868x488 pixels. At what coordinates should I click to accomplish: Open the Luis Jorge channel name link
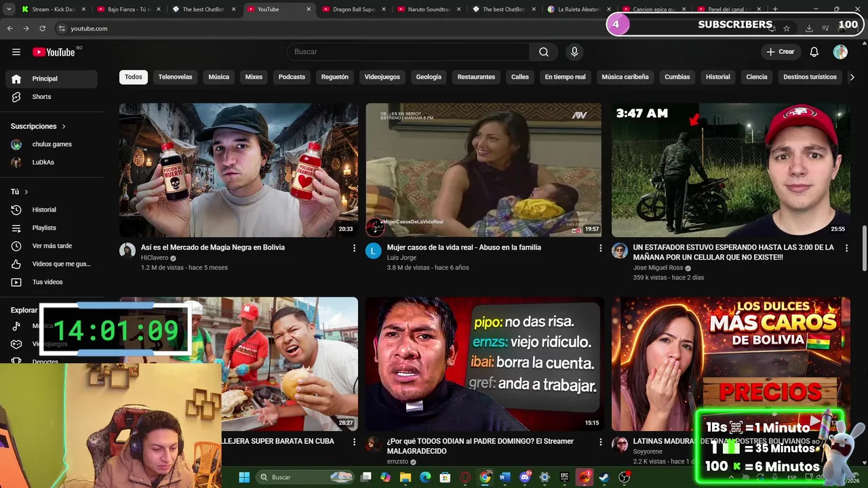point(401,258)
